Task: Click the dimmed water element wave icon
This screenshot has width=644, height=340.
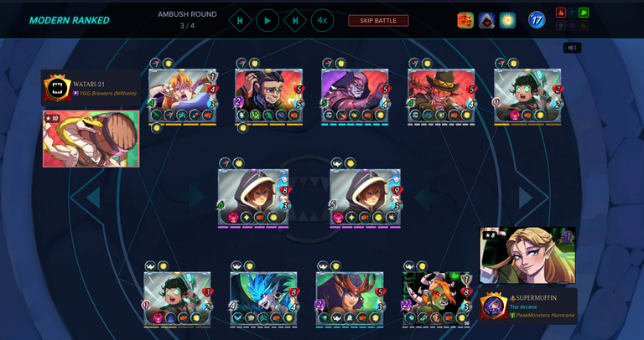Action: click(573, 13)
